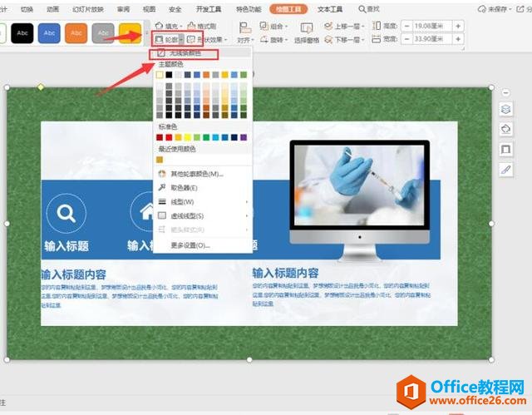Expand the 组合 dropdown arrow
Image resolution: width=532 pixels, height=415 pixels.
click(286, 26)
